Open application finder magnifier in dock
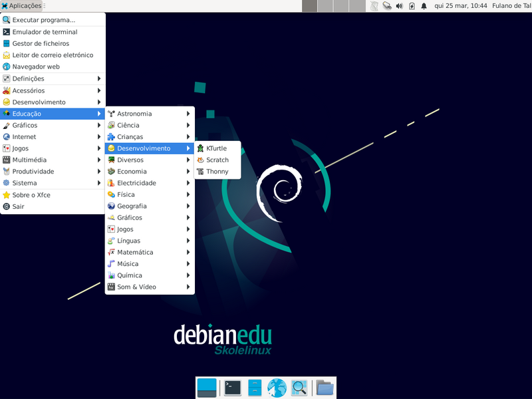The width and height of the screenshot is (532, 399). pyautogui.click(x=299, y=388)
